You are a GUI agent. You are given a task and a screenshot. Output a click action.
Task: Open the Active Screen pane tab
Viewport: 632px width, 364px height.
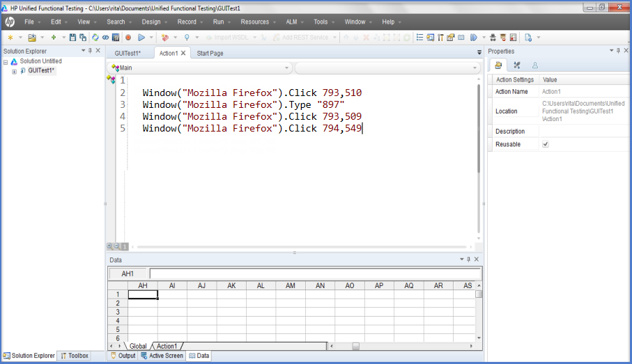tap(162, 356)
